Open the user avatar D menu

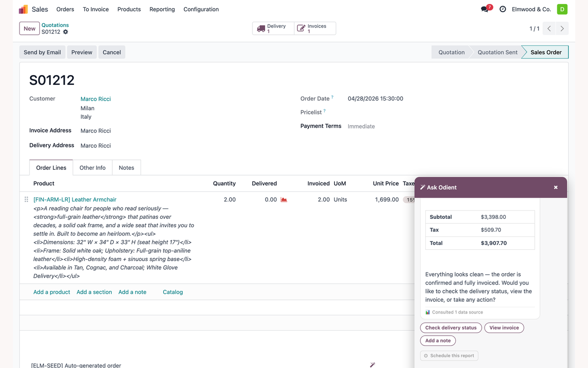tap(562, 9)
